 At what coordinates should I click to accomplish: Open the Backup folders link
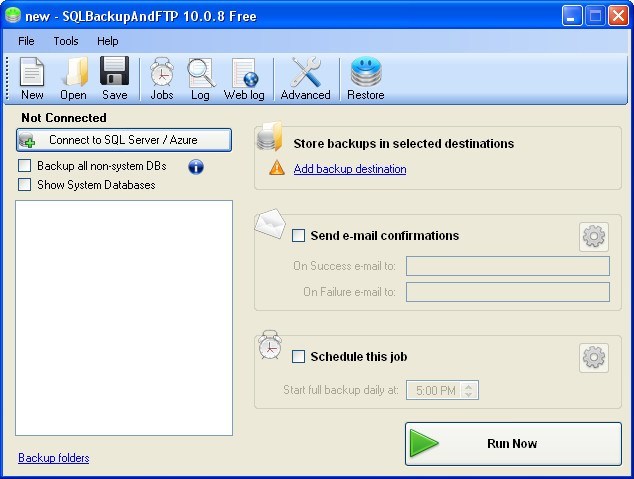click(x=54, y=458)
